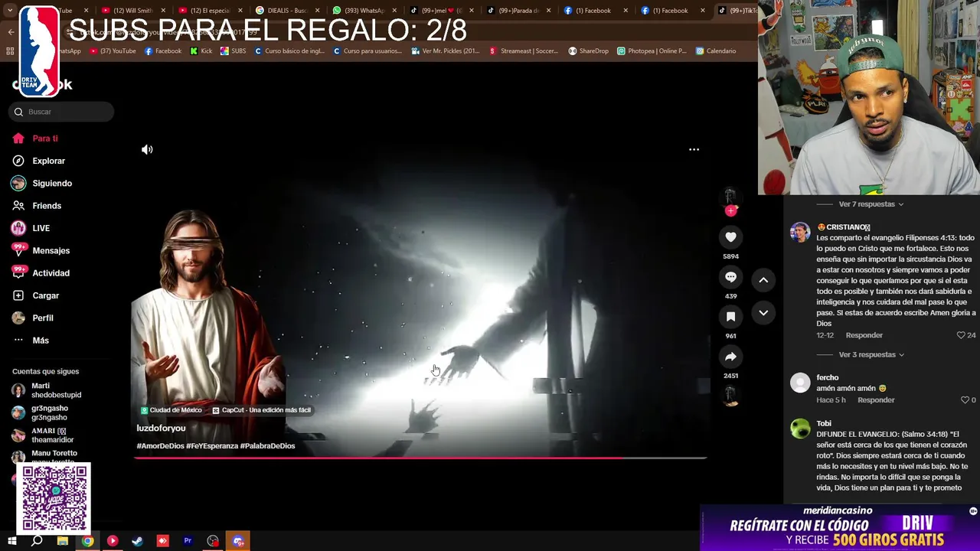Open Steam from the taskbar

pyautogui.click(x=138, y=541)
